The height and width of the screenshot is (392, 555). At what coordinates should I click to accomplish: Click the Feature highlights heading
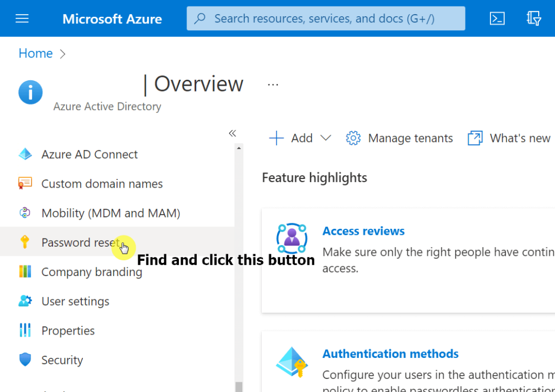point(314,177)
